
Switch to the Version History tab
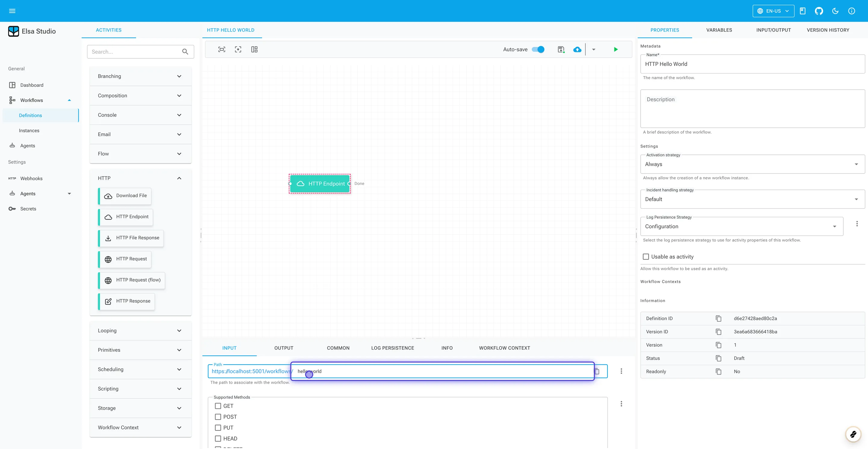(828, 30)
